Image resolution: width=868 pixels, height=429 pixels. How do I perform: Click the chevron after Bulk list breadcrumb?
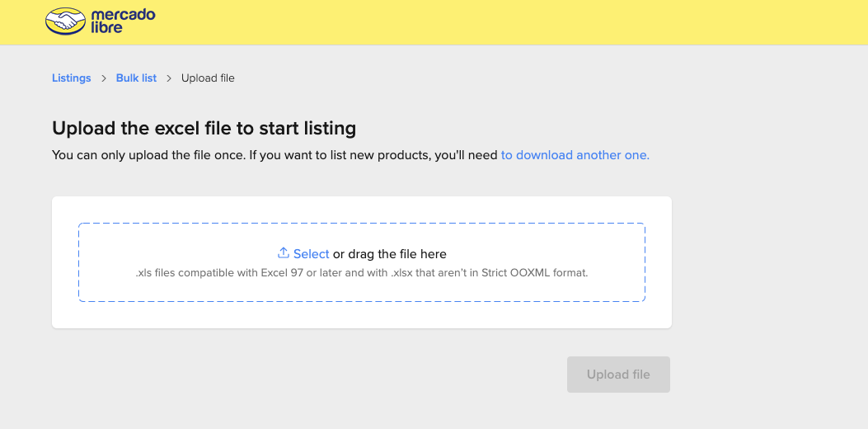169,78
